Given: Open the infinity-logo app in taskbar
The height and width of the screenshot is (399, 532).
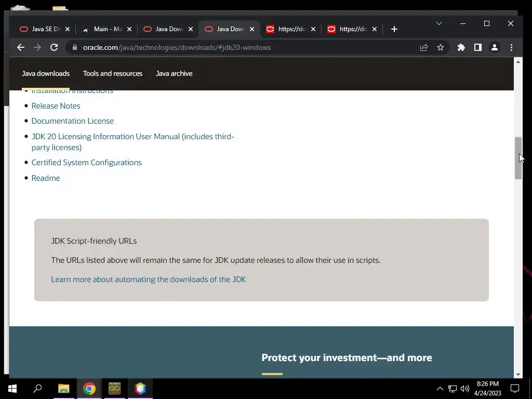Looking at the screenshot, I should coord(115,389).
